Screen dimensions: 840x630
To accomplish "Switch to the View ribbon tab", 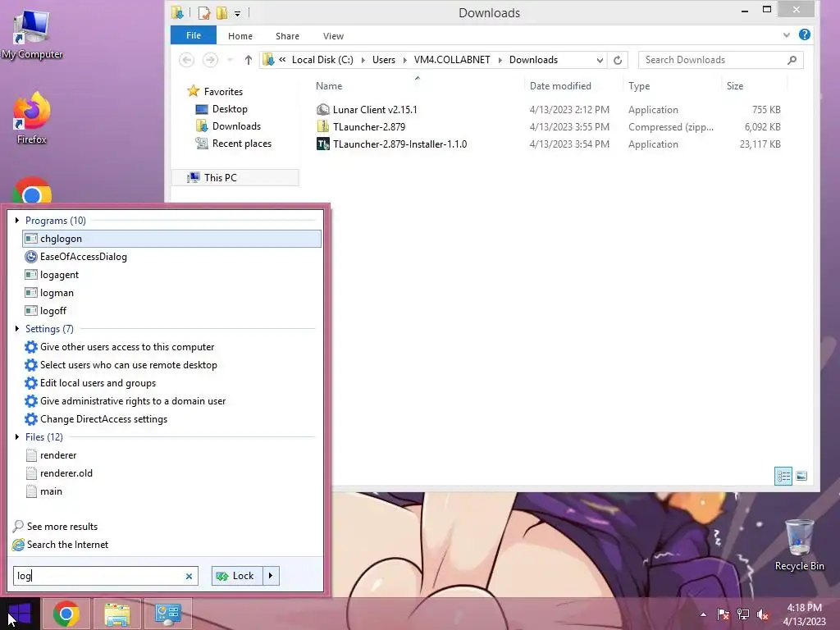I will point(333,36).
